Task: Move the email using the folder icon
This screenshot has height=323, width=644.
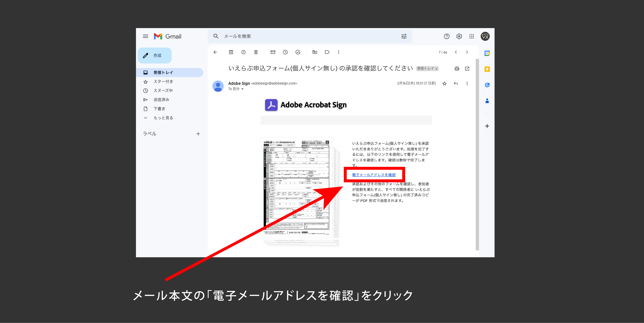Action: (x=315, y=52)
